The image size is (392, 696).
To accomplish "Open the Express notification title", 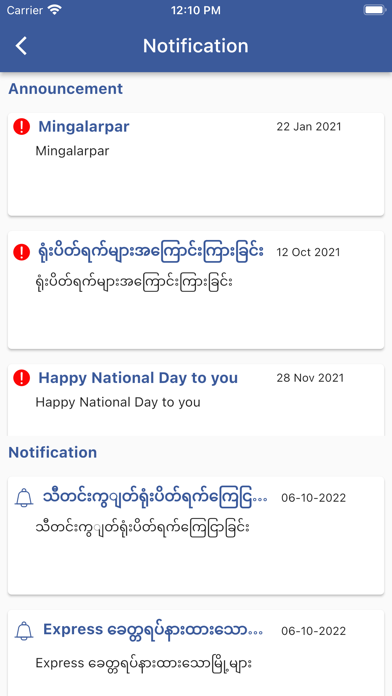I will tap(155, 630).
